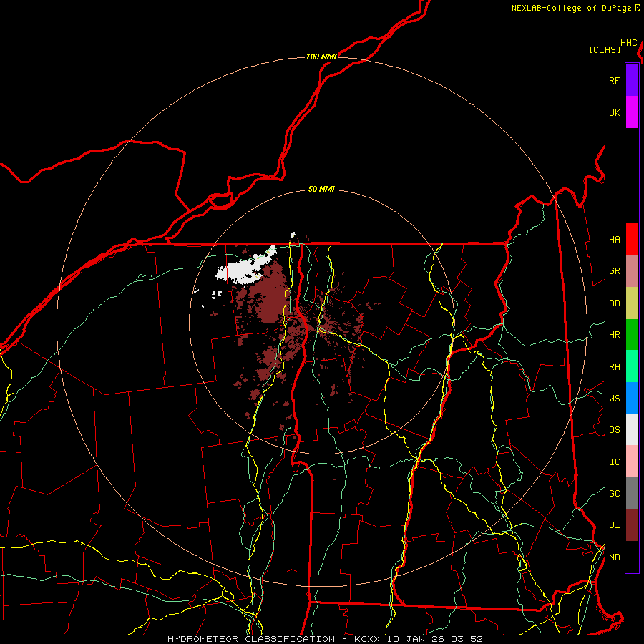Click the HA legend label
This screenshot has height=644, width=644.
pos(614,239)
